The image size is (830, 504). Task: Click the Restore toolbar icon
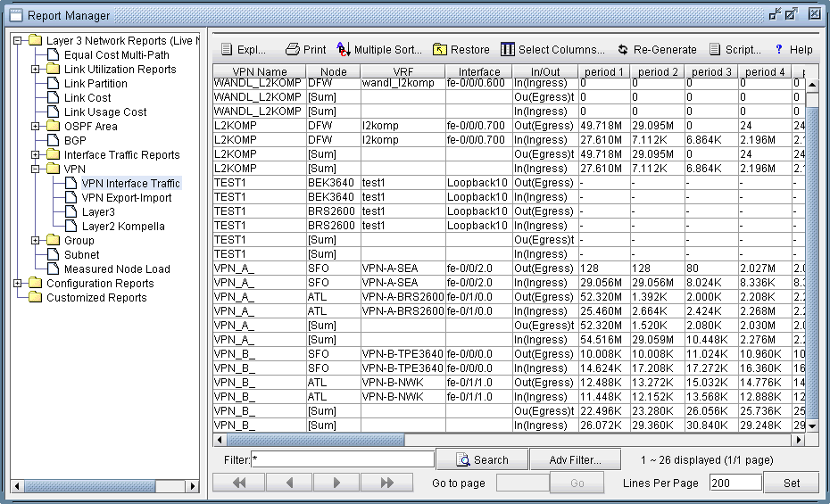point(439,50)
